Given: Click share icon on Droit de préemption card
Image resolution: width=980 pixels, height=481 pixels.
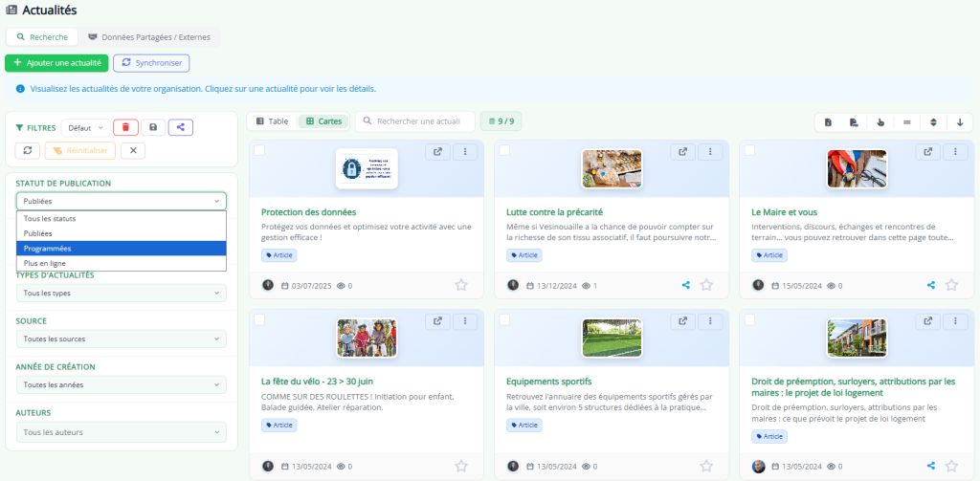Looking at the screenshot, I should (x=930, y=466).
